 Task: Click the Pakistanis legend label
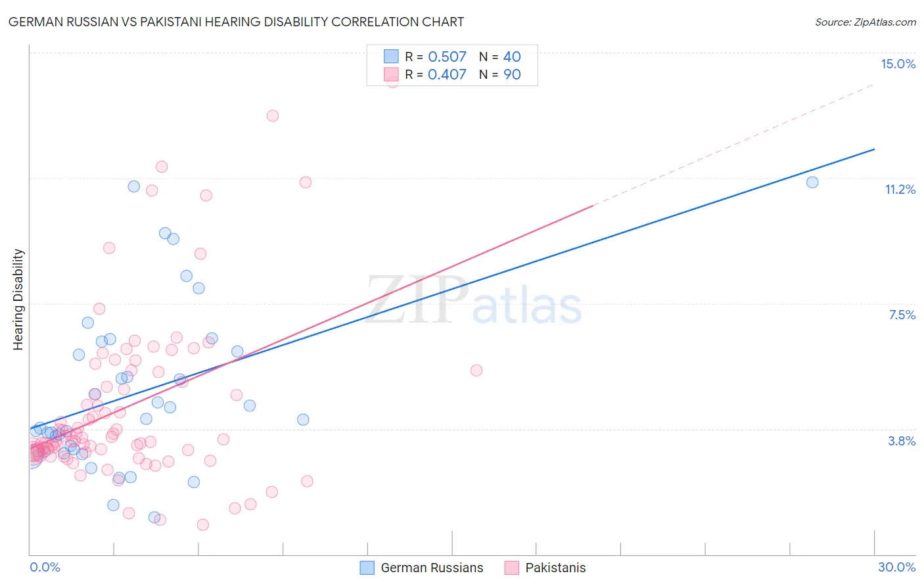555,568
